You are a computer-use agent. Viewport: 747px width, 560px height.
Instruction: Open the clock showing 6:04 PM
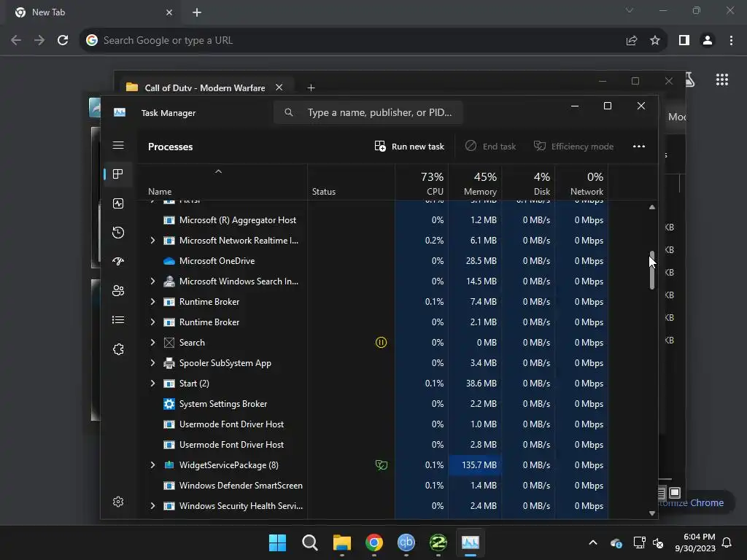click(695, 542)
